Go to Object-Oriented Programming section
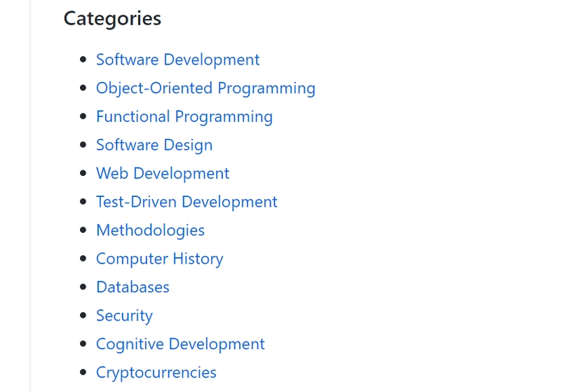Screen dimensions: 561x392 pyautogui.click(x=205, y=88)
